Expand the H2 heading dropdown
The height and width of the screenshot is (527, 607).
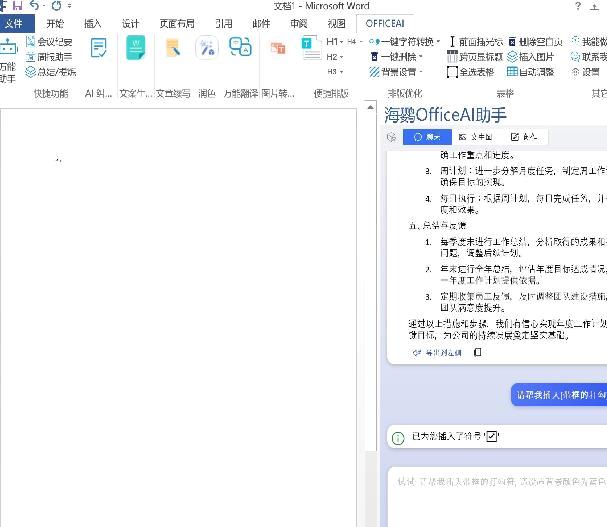click(335, 57)
